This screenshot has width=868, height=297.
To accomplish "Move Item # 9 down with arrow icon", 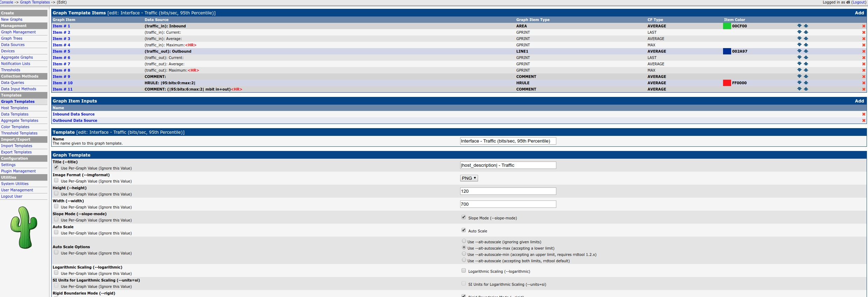I will [x=799, y=76].
